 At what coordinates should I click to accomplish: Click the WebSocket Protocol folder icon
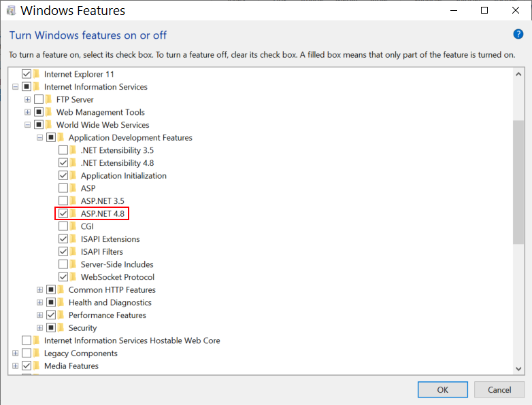[73, 277]
